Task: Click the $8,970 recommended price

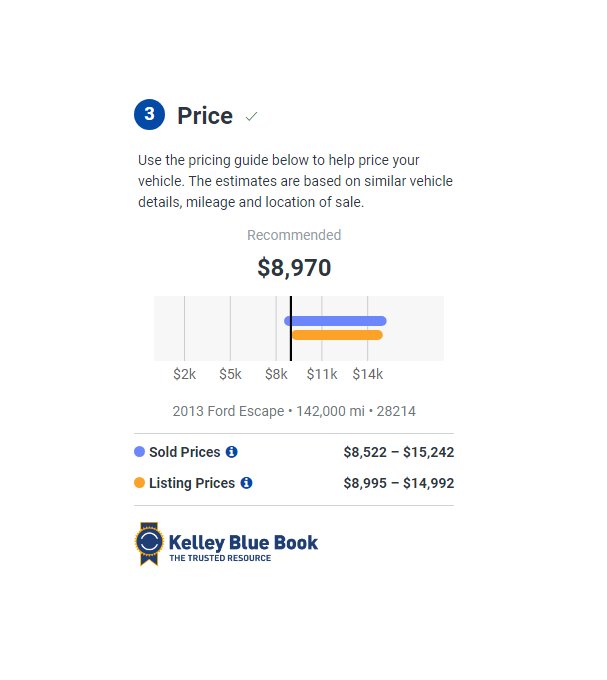Action: pos(294,268)
